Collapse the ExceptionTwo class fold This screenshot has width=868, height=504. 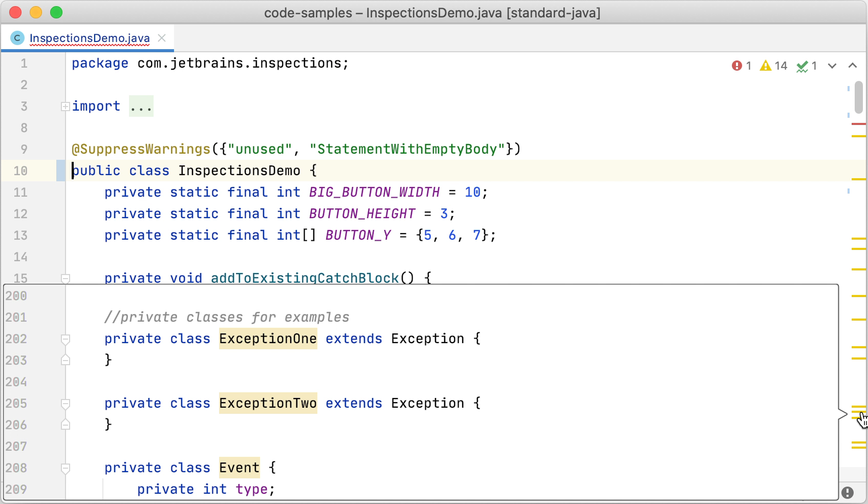(x=66, y=404)
